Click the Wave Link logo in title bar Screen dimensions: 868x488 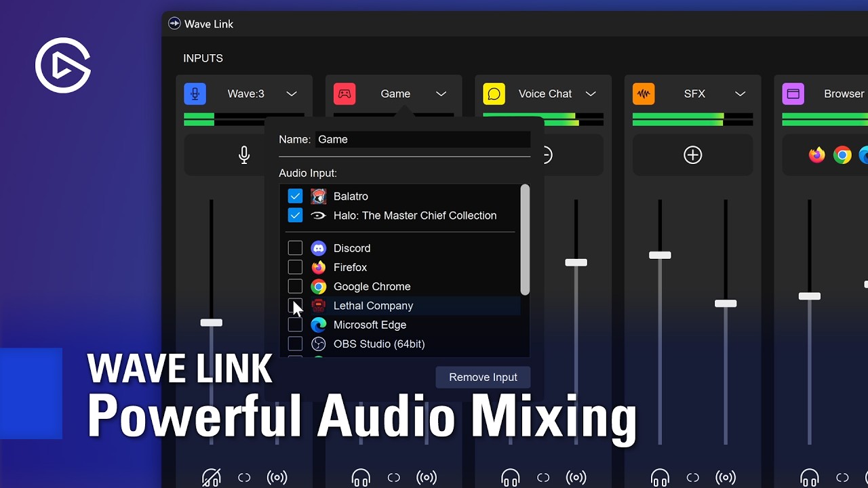click(x=174, y=24)
